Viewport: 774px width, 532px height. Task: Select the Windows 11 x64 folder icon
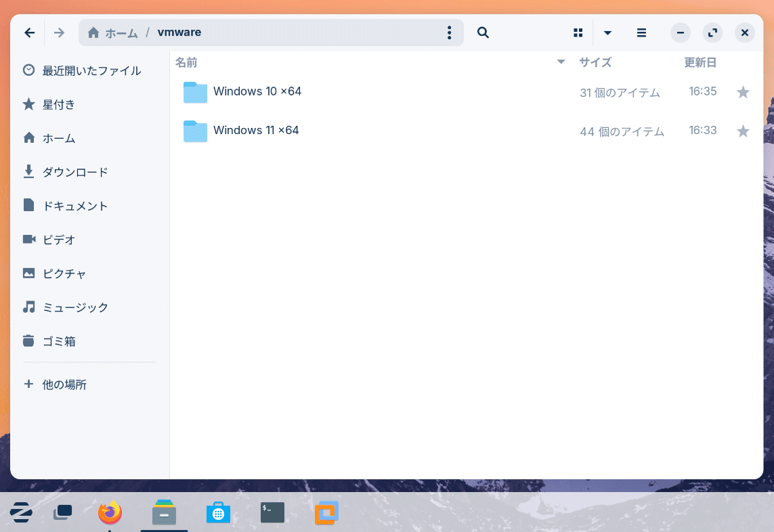[x=195, y=131]
